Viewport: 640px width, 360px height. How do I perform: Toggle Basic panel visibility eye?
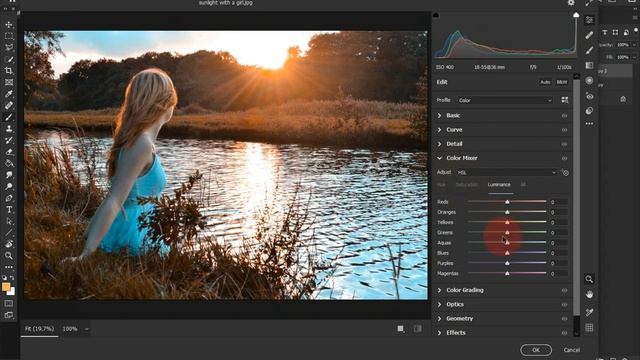tap(564, 116)
